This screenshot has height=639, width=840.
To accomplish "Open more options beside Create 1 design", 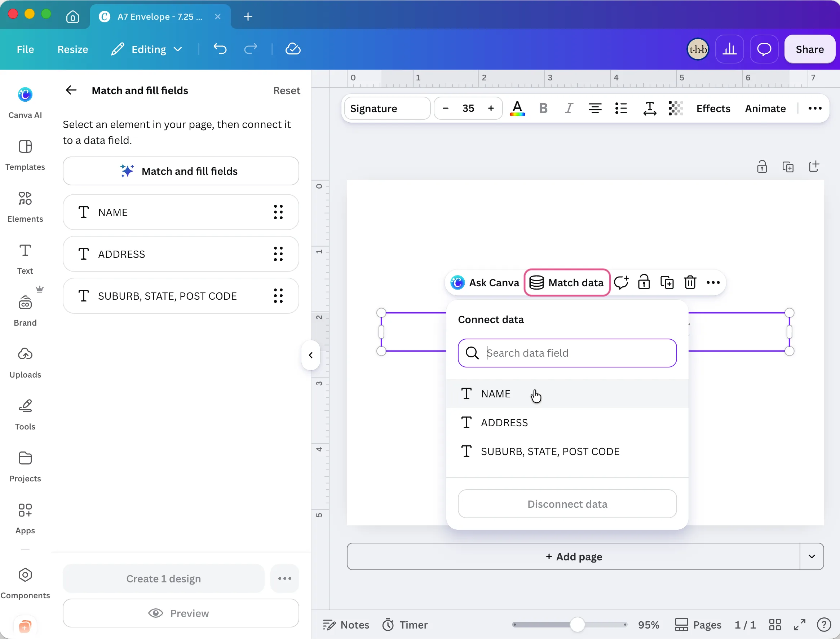I will tap(284, 578).
